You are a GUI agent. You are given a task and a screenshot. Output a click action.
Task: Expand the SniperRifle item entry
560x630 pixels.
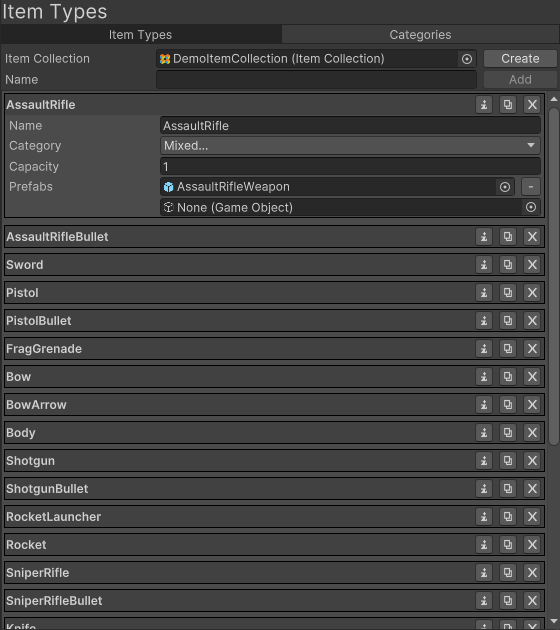240,573
